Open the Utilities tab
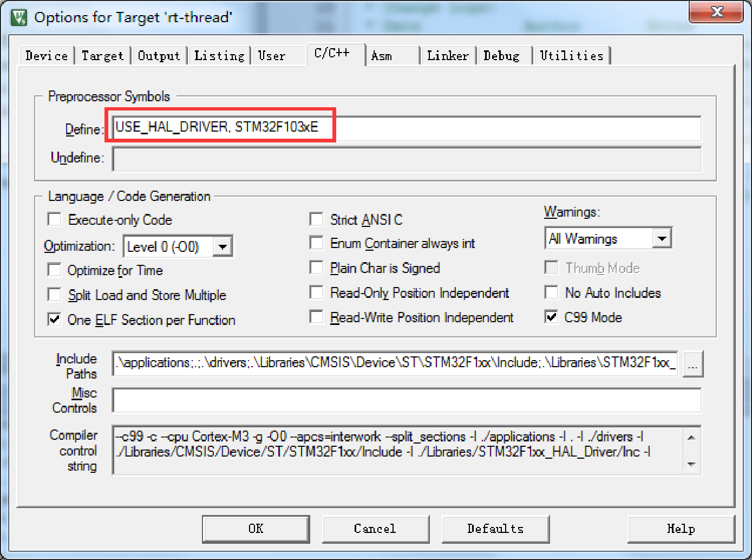 [572, 56]
